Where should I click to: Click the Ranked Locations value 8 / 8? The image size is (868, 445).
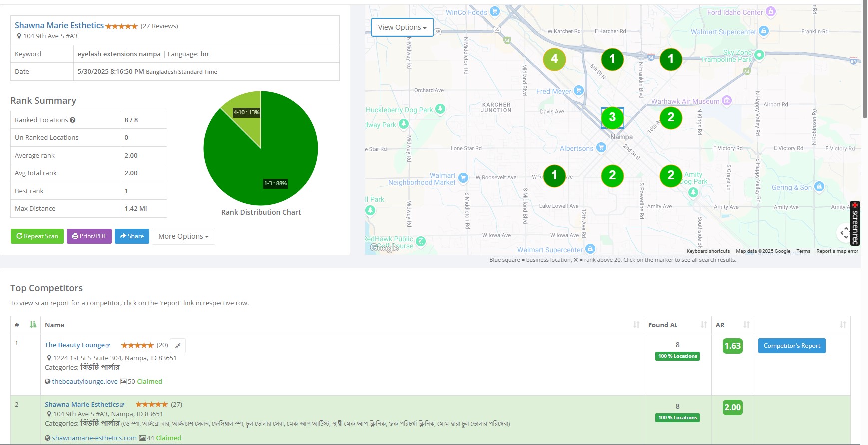[x=131, y=120]
